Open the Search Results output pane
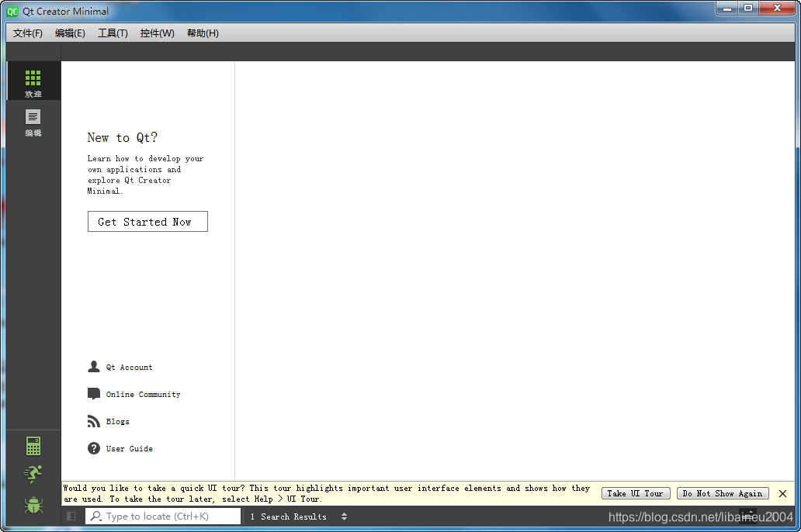 [x=288, y=516]
